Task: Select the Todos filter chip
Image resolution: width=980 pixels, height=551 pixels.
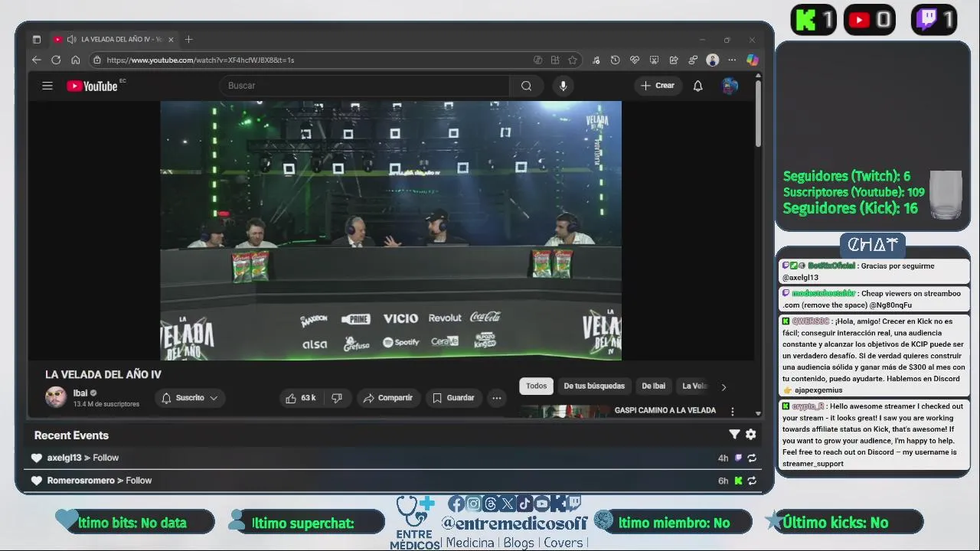Action: coord(536,386)
